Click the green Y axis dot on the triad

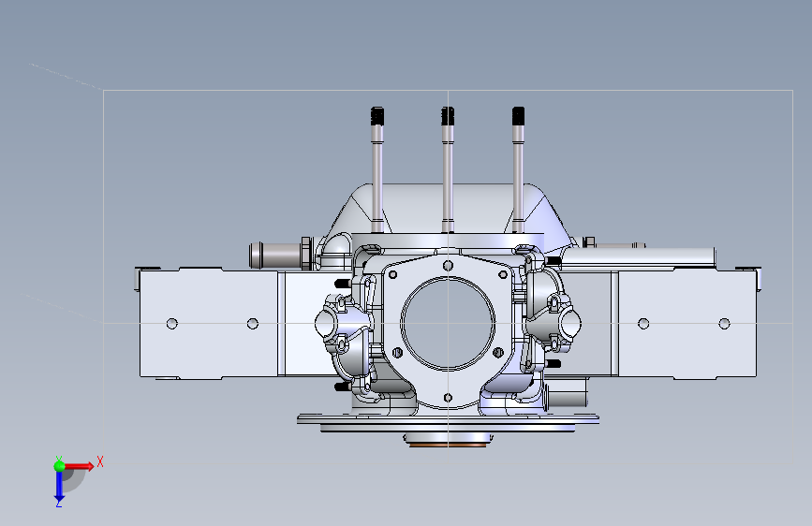coord(59,466)
